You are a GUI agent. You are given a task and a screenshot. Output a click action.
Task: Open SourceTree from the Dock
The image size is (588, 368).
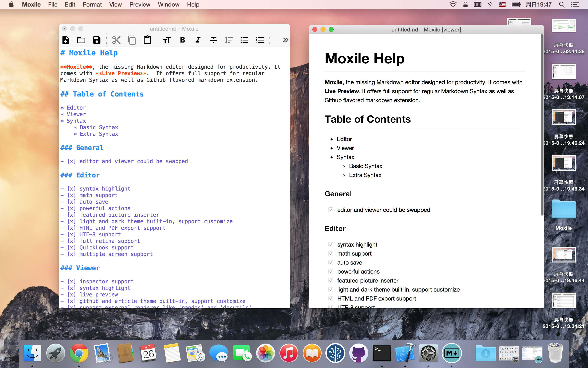[335, 353]
